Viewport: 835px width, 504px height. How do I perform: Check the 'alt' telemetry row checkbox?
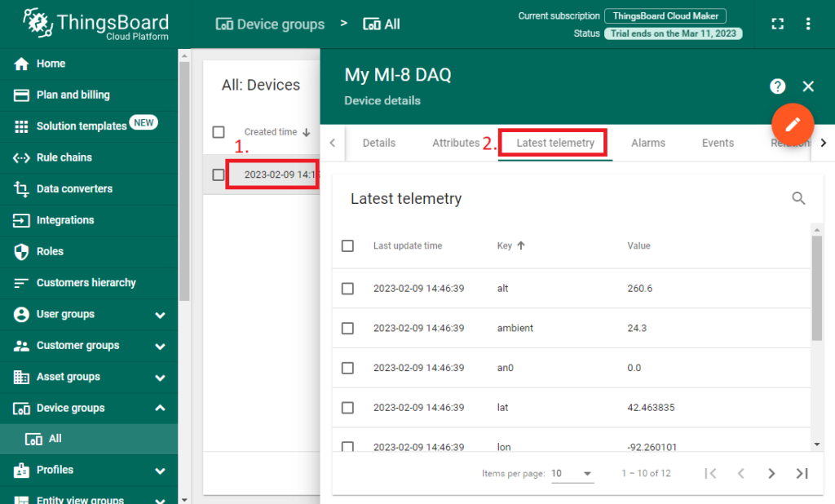pos(348,289)
